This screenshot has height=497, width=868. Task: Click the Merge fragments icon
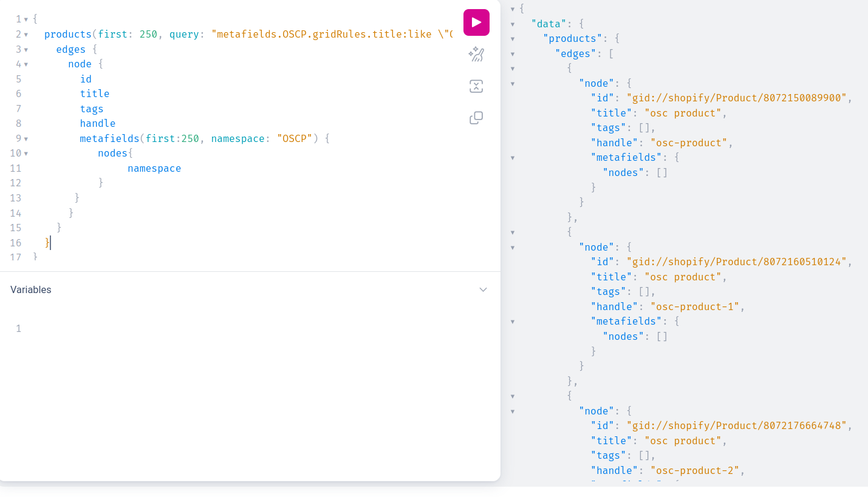click(x=476, y=86)
